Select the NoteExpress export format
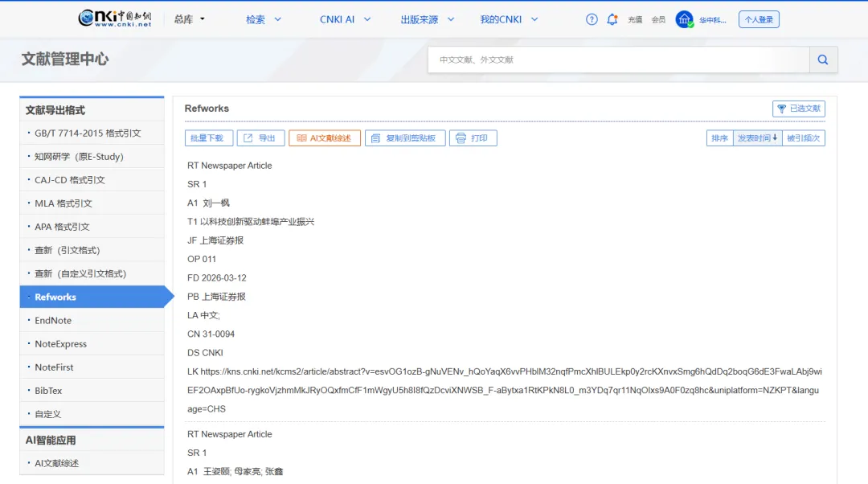 pos(92,343)
